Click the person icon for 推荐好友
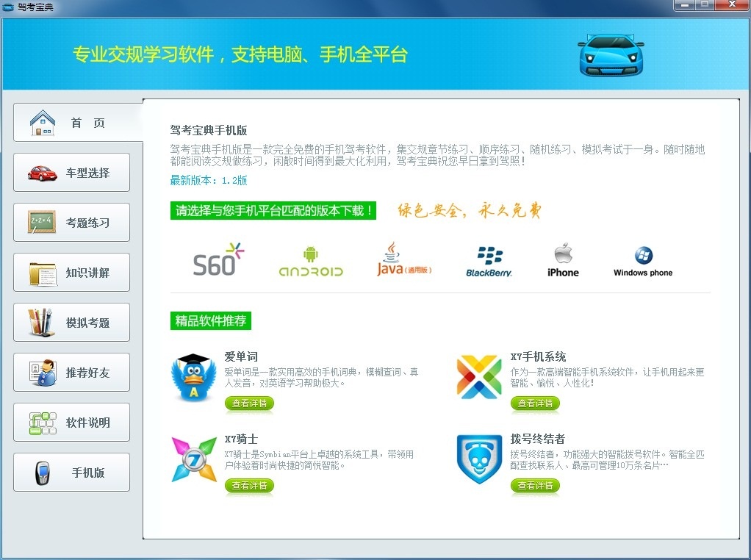 (43, 373)
